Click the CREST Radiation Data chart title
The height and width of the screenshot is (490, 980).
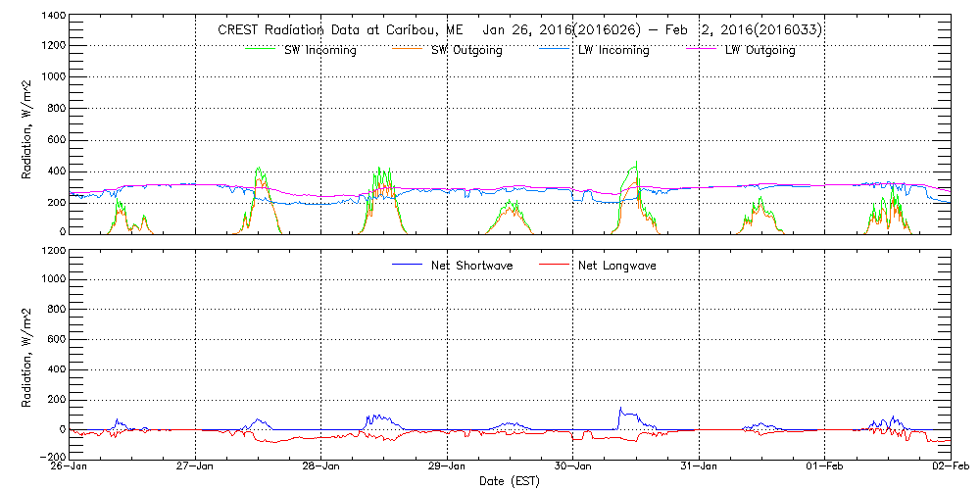coord(519,30)
